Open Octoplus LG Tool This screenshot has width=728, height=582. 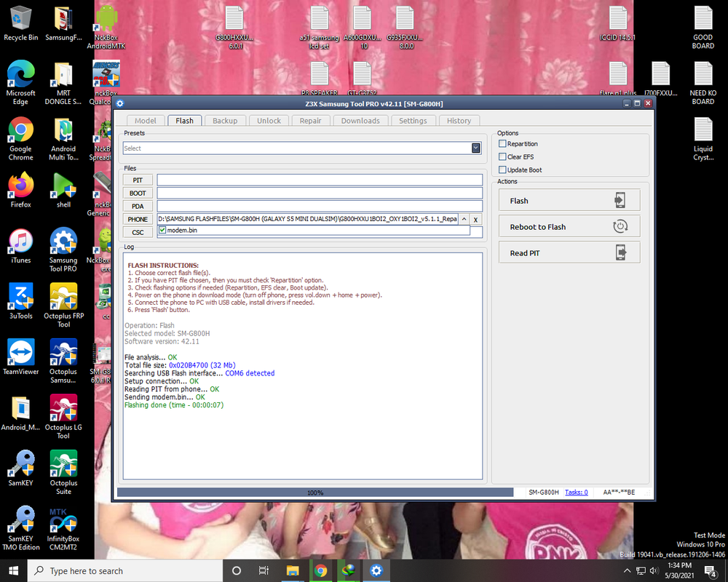click(63, 417)
